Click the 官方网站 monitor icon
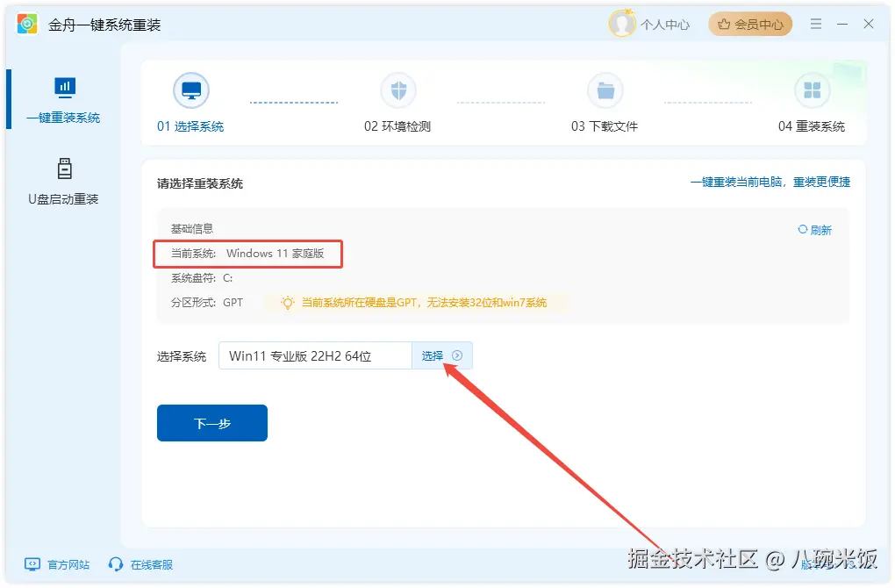895x588 pixels. coord(32,564)
